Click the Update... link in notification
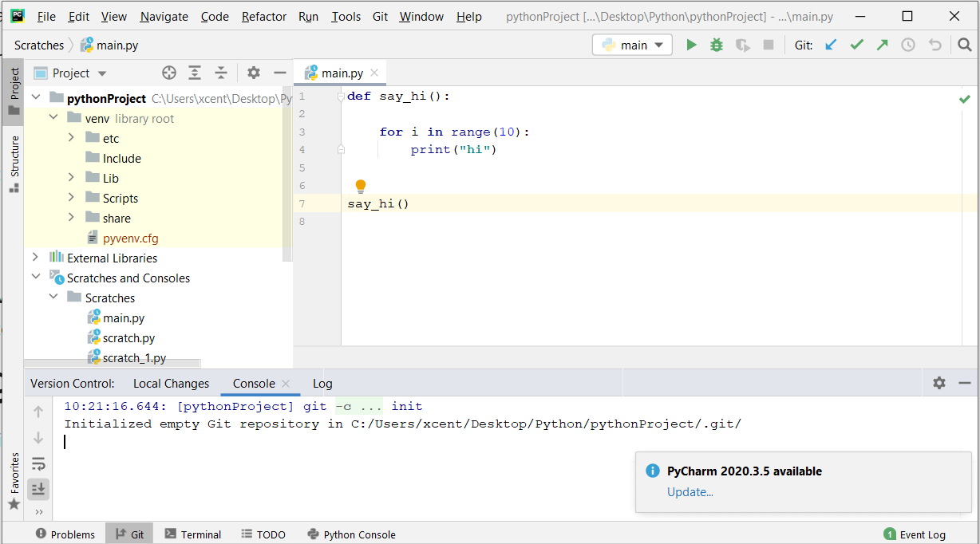 690,492
